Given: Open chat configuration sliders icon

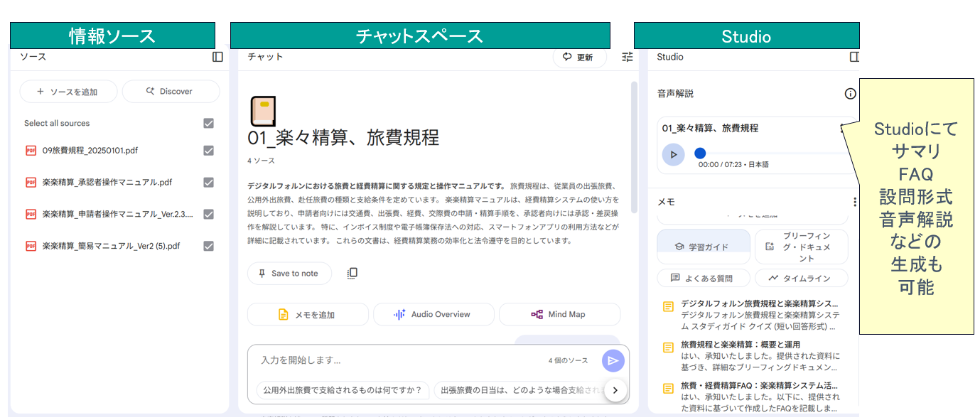Looking at the screenshot, I should (627, 57).
